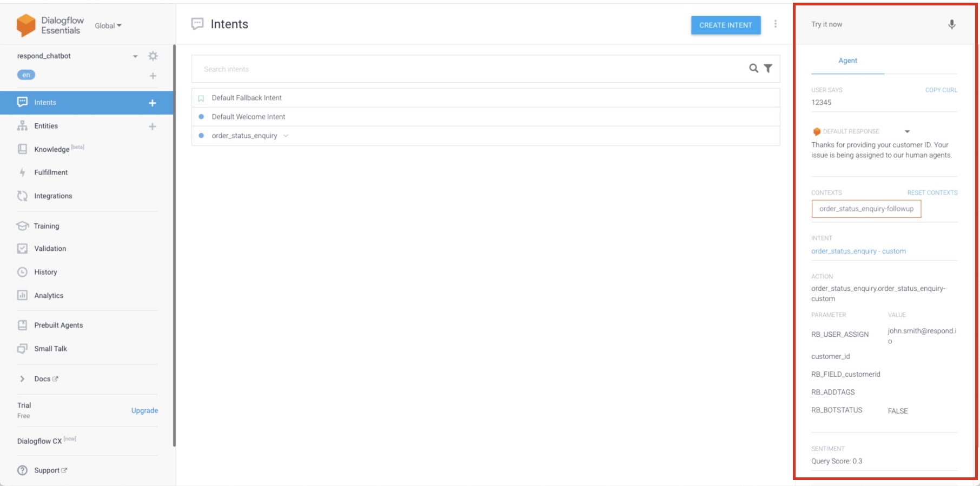
Task: Add a language with the plus icon
Action: pyautogui.click(x=153, y=76)
